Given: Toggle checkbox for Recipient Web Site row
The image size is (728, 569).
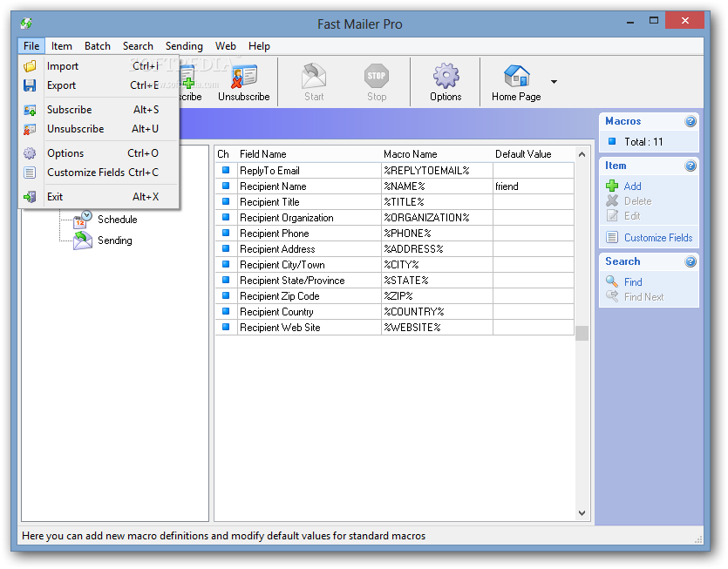Looking at the screenshot, I should 226,328.
